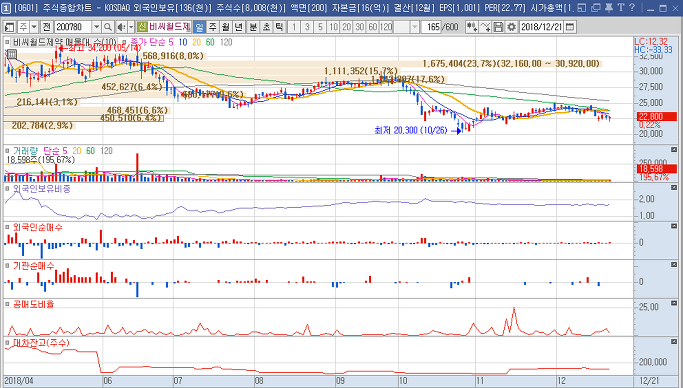Screen dimensions: 683x388
Task: Toggle the 분 (minute) period button
Action: pyautogui.click(x=254, y=27)
